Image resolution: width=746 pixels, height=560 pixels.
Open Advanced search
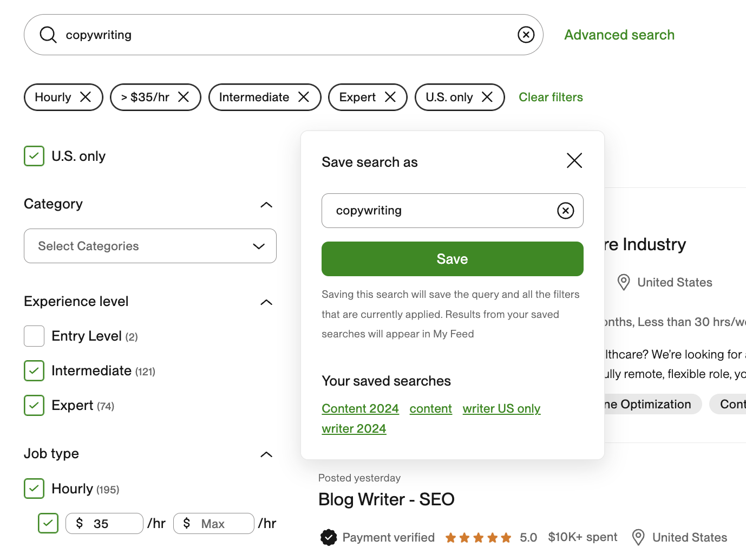(x=619, y=35)
